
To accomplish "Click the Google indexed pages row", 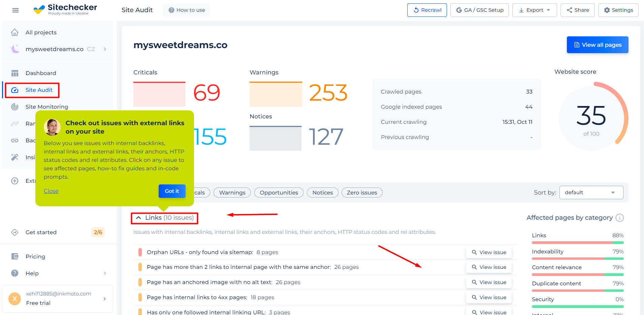I will [x=456, y=107].
